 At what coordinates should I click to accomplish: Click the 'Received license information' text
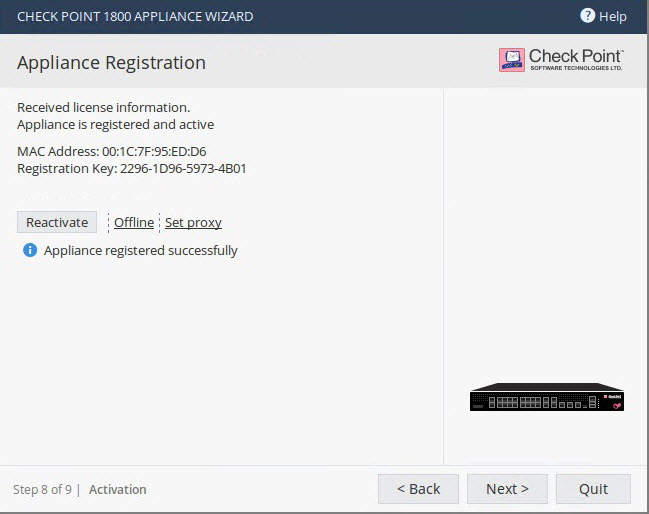(x=103, y=108)
